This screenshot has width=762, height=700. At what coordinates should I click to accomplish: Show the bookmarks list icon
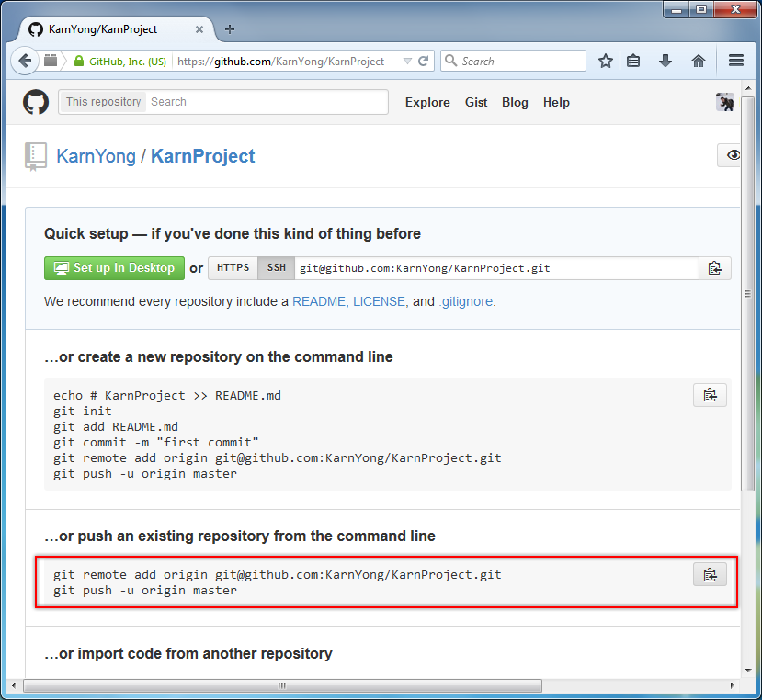coord(633,62)
